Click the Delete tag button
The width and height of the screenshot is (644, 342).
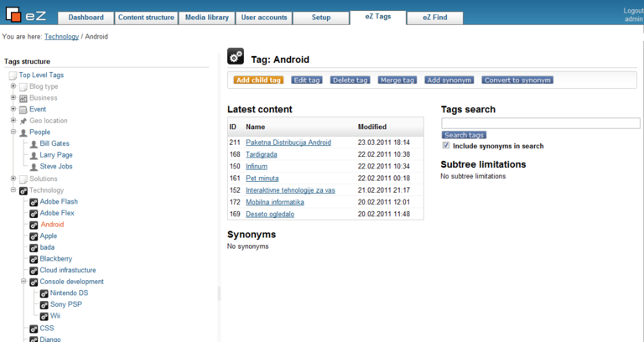(351, 80)
